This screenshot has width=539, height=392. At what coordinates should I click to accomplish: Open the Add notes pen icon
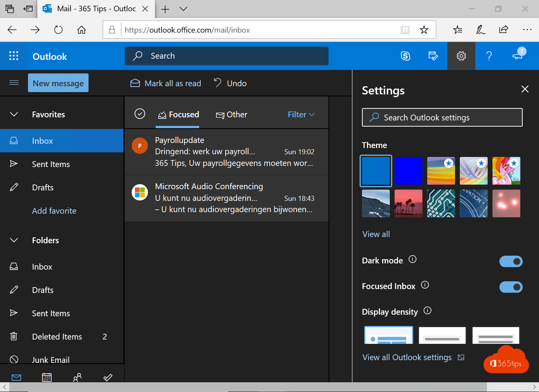point(481,30)
